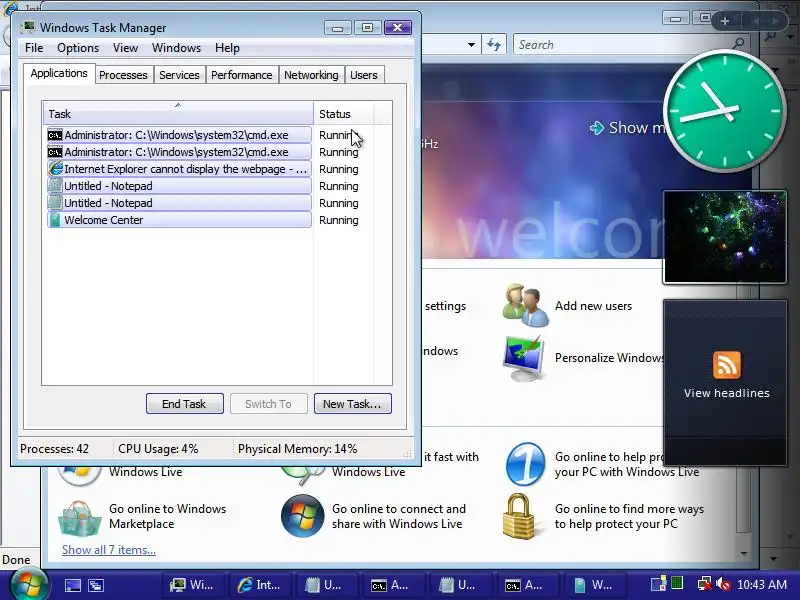
Task: Click the CPU Usage: 4% status entry
Action: 158,449
